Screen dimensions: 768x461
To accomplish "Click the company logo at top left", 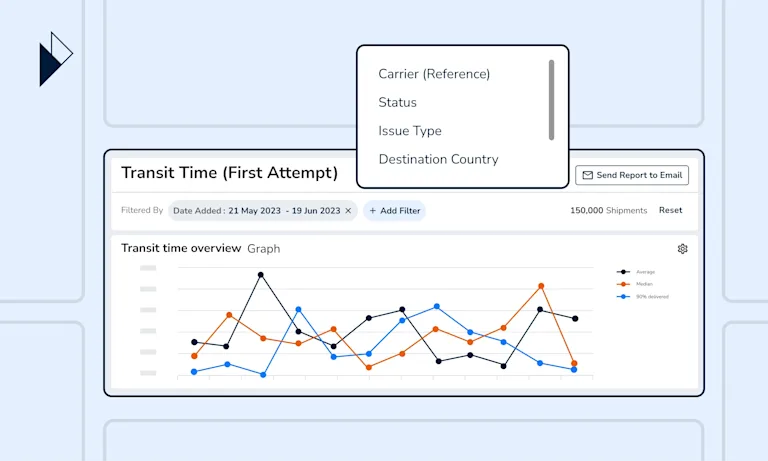I will point(56,59).
